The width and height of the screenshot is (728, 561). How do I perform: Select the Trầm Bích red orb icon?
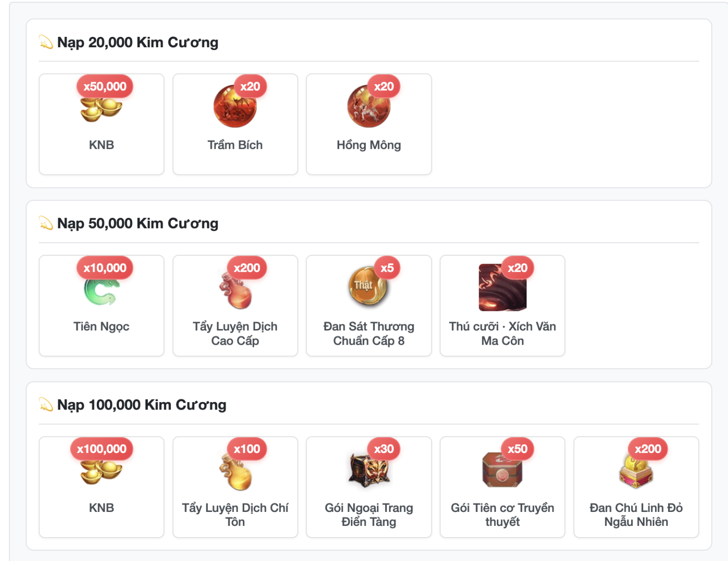[x=235, y=106]
